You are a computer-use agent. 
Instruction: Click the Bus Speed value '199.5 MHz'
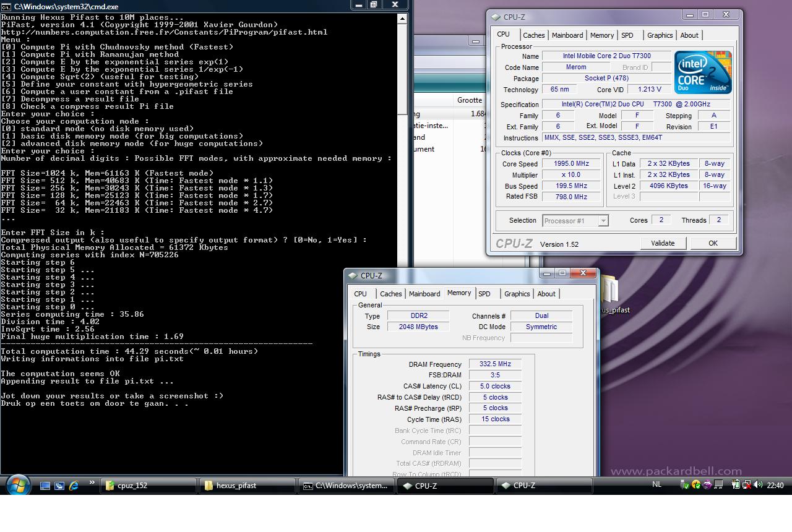571,186
